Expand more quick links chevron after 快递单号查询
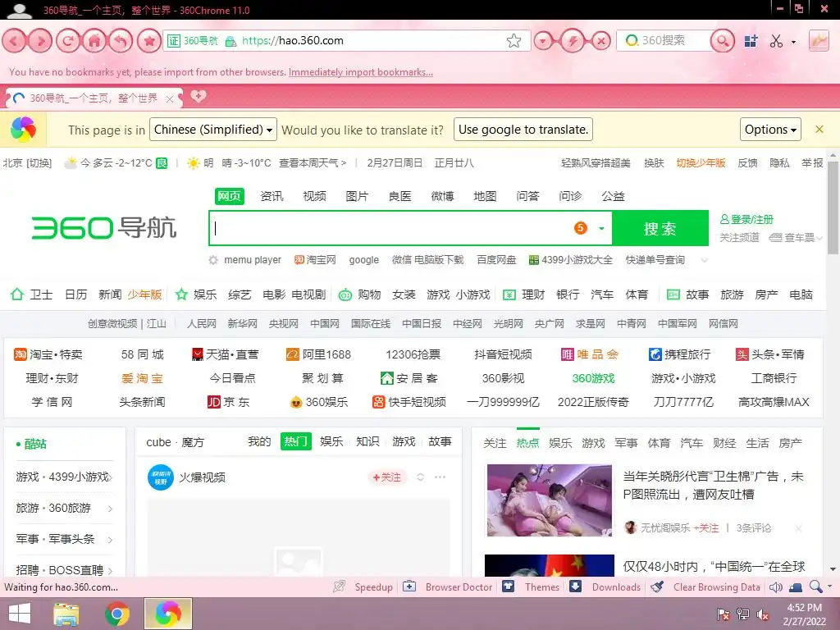Screen dimensions: 840x630 point(705,261)
